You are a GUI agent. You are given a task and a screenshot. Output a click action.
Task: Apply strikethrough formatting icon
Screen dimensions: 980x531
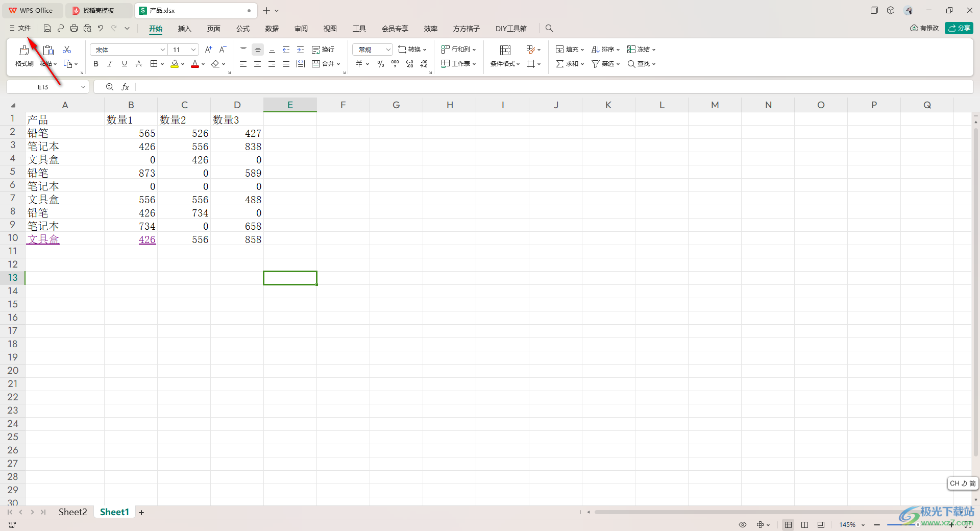139,64
